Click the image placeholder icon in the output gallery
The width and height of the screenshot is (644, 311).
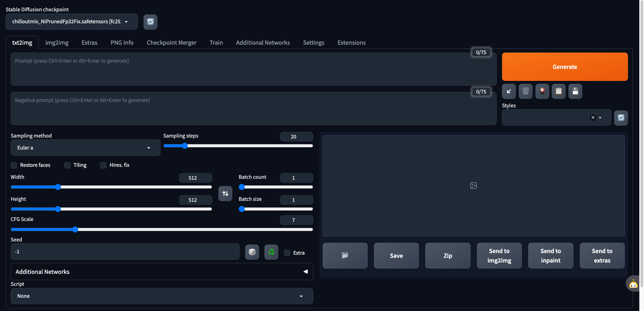click(x=473, y=186)
